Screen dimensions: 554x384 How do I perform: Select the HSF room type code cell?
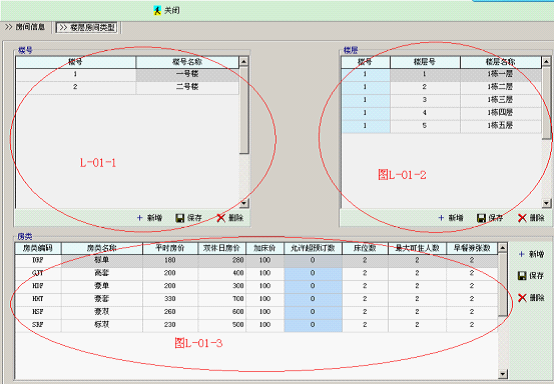point(38,312)
